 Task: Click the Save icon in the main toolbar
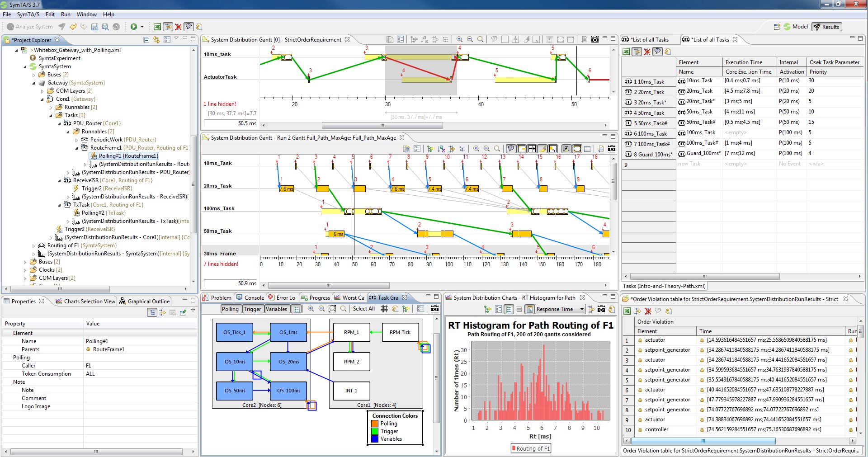point(94,27)
